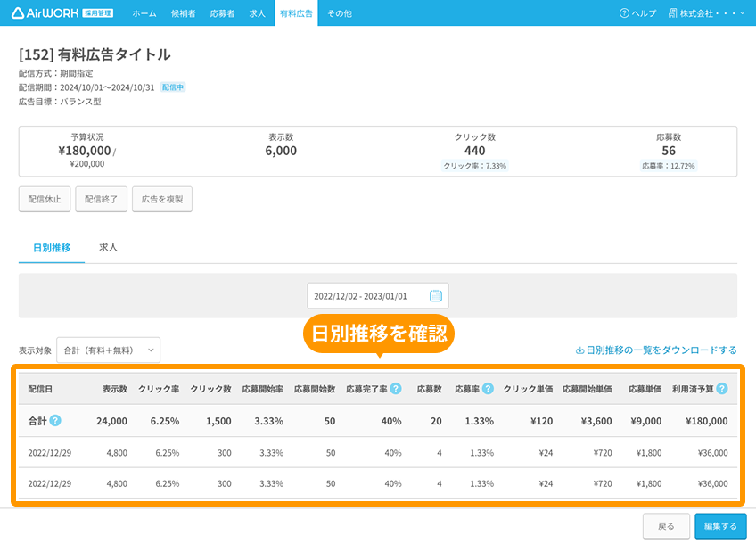This screenshot has width=756, height=544.
Task: Click the ヘルプ link text
Action: (644, 13)
